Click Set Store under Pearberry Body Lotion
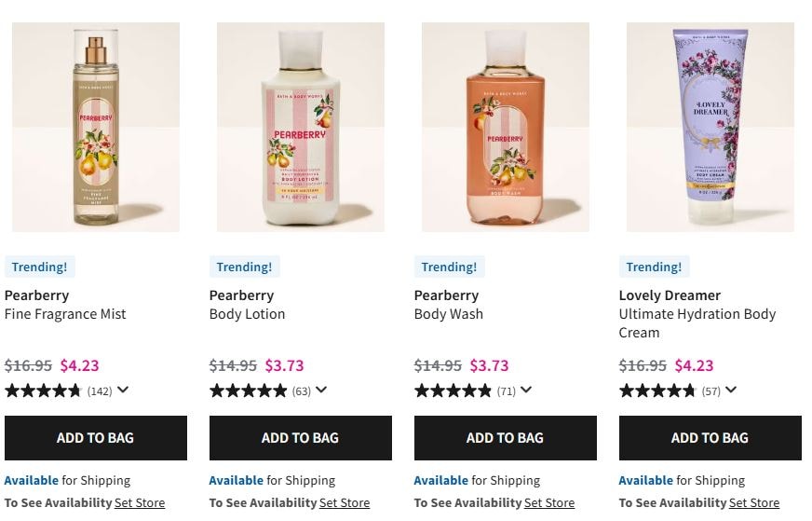812x521 pixels. [x=345, y=503]
